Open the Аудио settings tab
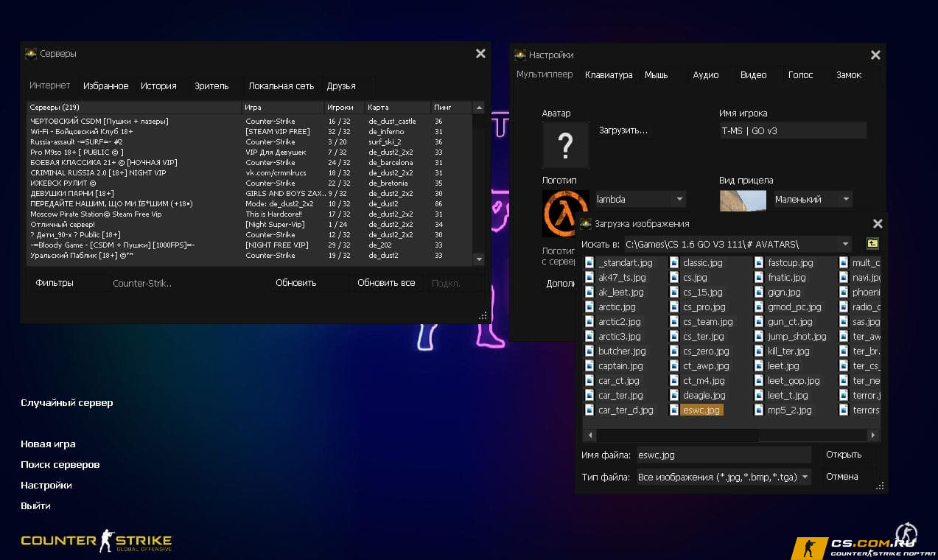Image resolution: width=938 pixels, height=560 pixels. [706, 75]
